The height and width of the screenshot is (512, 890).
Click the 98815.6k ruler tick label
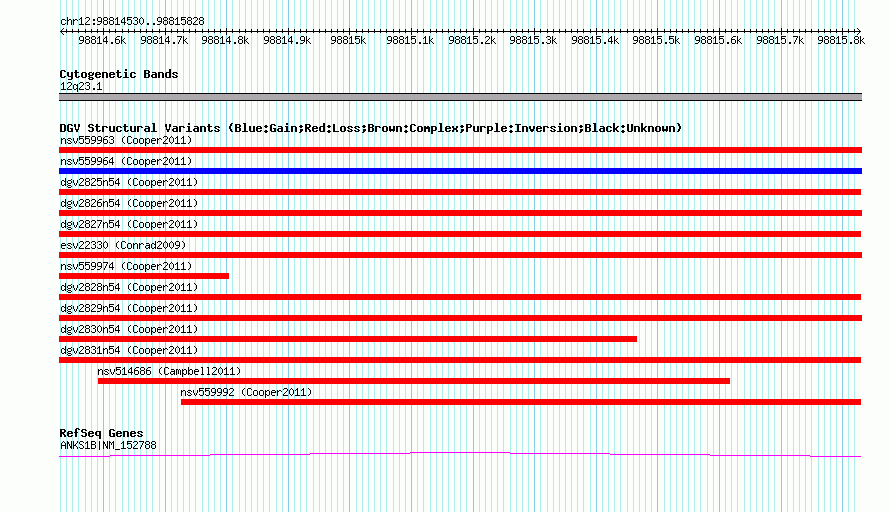point(719,41)
